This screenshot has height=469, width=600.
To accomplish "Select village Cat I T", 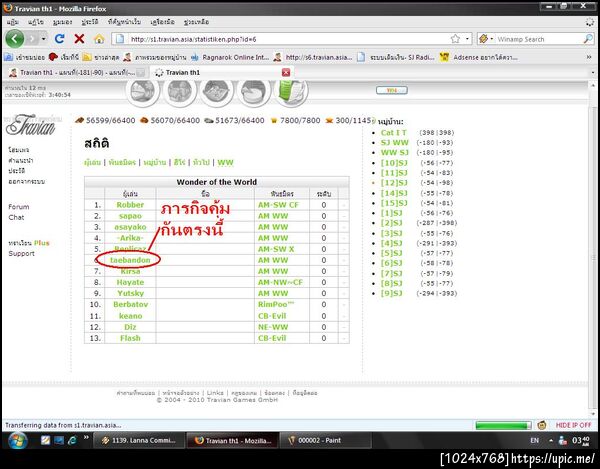I will (x=394, y=133).
